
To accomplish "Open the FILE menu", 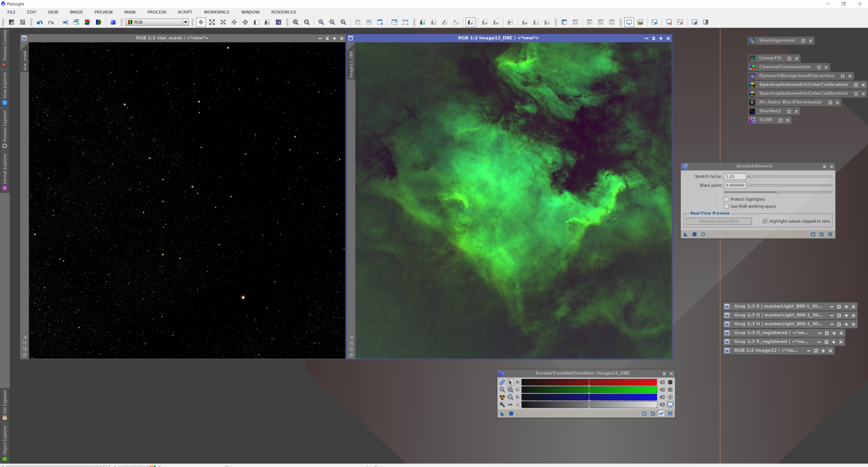I will pos(12,12).
